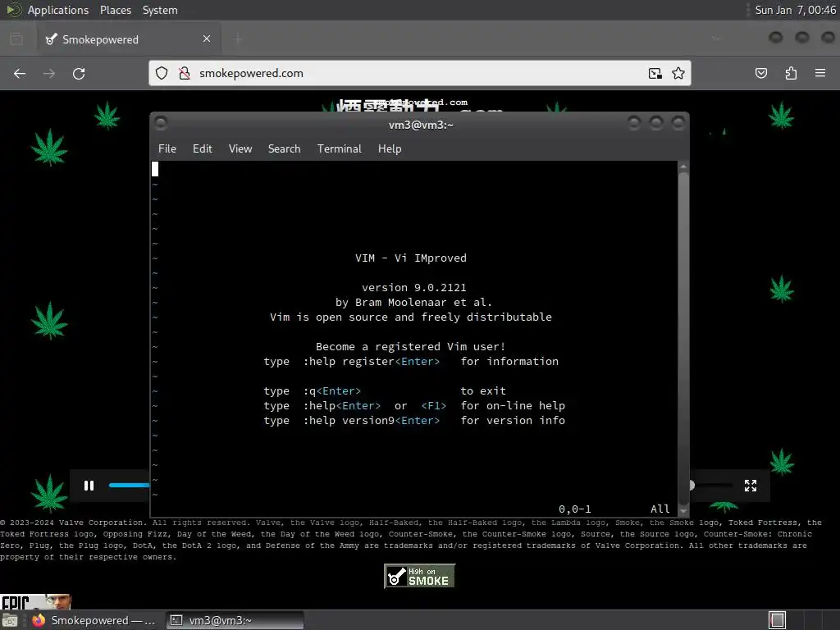Click the terminal scrollbar up arrow
This screenshot has height=630, width=840.
coord(683,167)
